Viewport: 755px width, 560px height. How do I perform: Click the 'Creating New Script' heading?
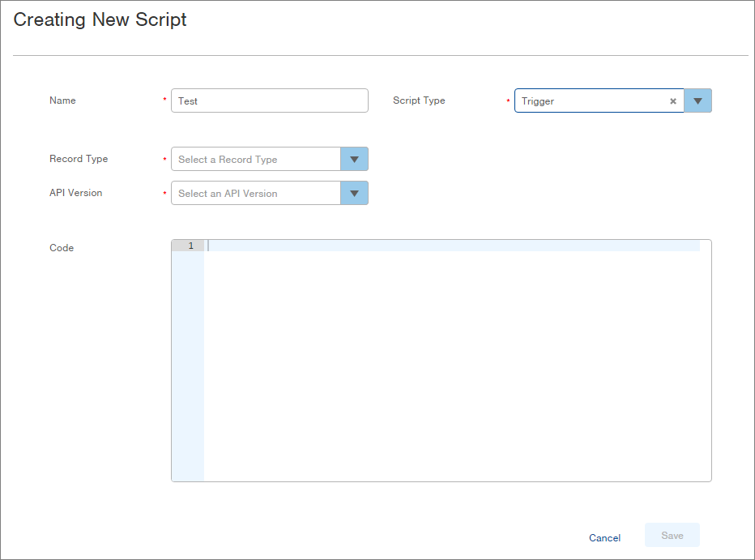(100, 20)
